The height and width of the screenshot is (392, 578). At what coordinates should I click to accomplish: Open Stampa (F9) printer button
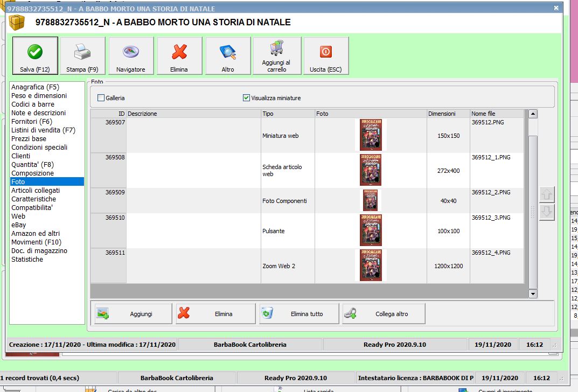tap(82, 55)
